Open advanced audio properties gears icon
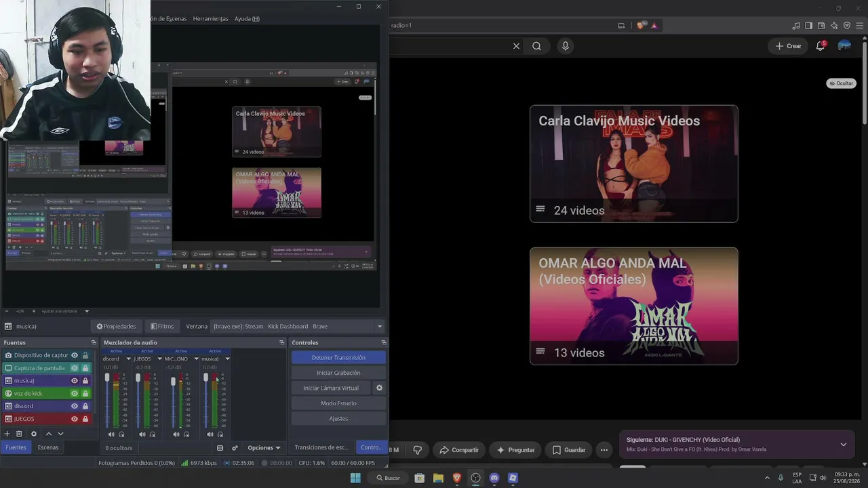The image size is (868, 488). click(235, 448)
